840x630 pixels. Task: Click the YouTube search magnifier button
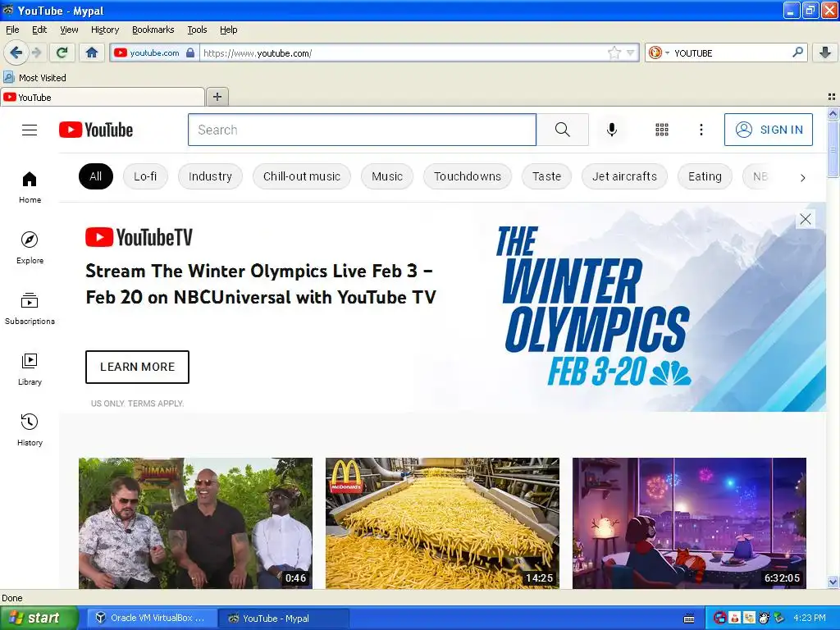coord(562,130)
